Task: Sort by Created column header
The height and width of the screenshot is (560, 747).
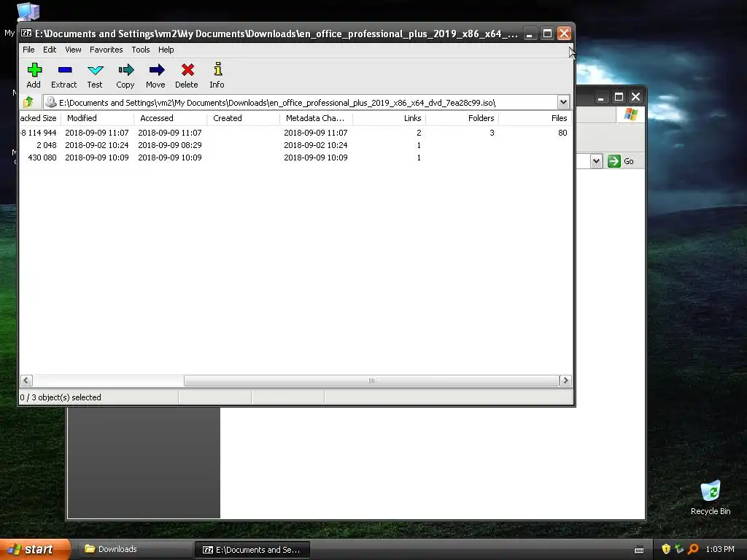Action: [243, 118]
